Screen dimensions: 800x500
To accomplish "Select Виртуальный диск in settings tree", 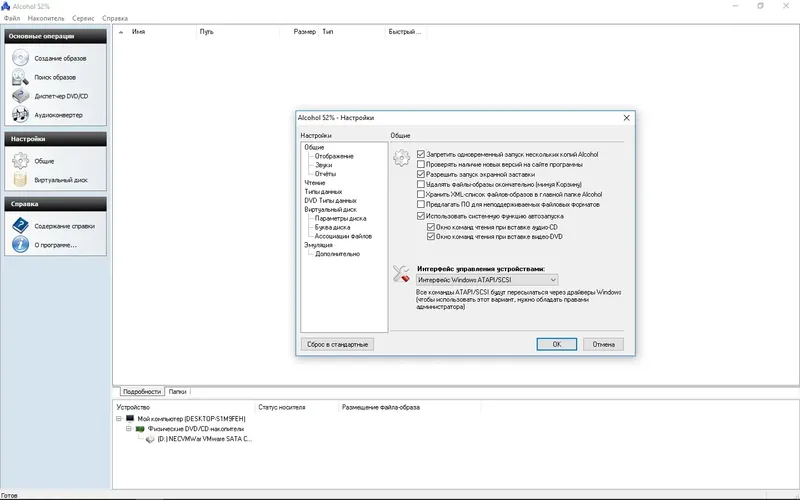I will point(331,210).
